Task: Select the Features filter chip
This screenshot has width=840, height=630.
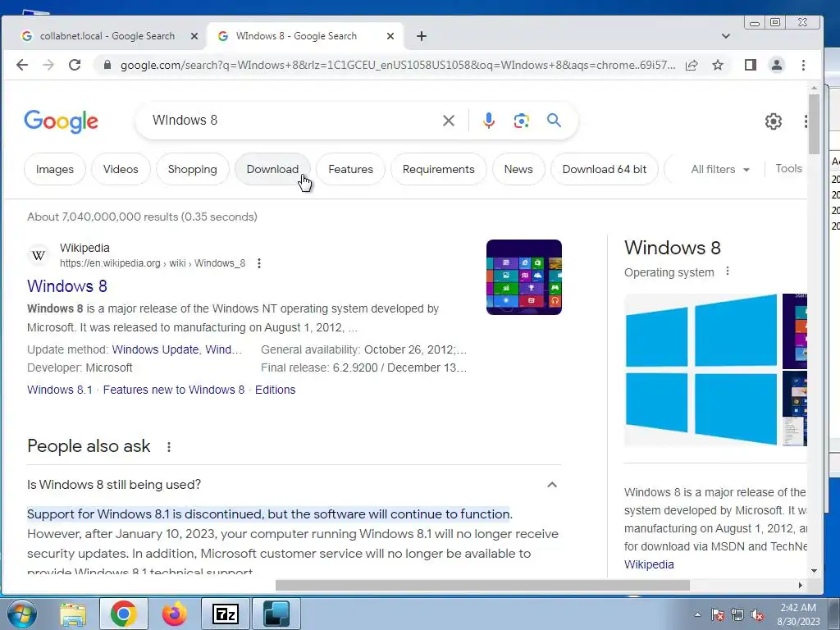Action: (x=350, y=169)
